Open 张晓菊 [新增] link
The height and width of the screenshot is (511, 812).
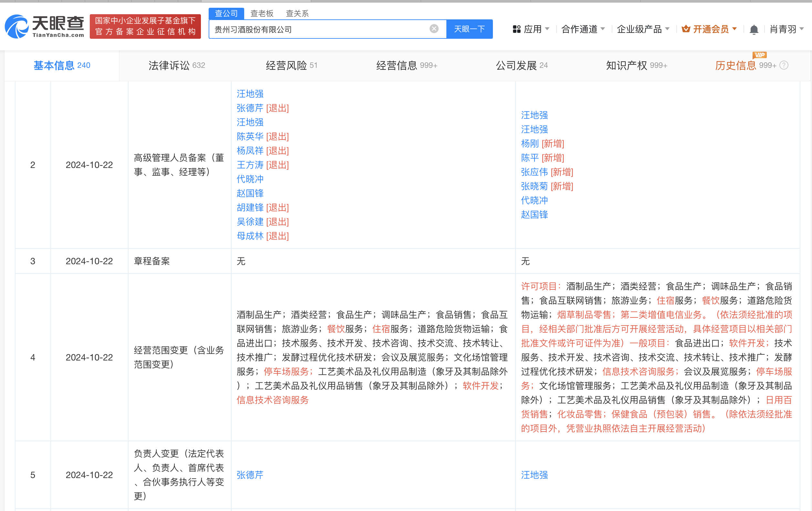point(547,186)
